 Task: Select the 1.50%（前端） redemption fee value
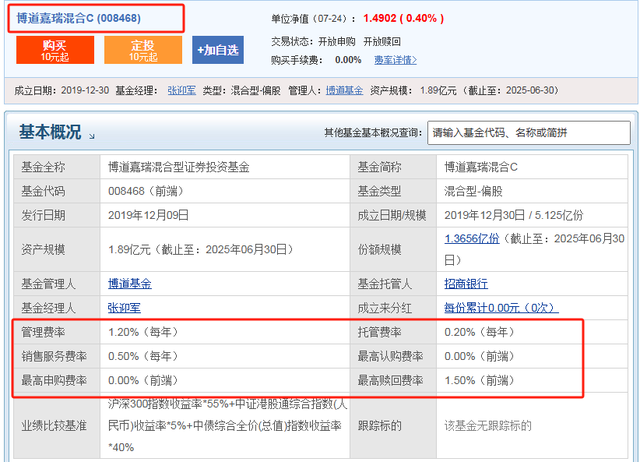(480, 380)
